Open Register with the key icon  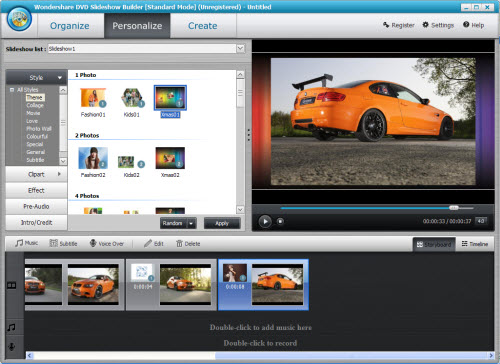coord(399,25)
